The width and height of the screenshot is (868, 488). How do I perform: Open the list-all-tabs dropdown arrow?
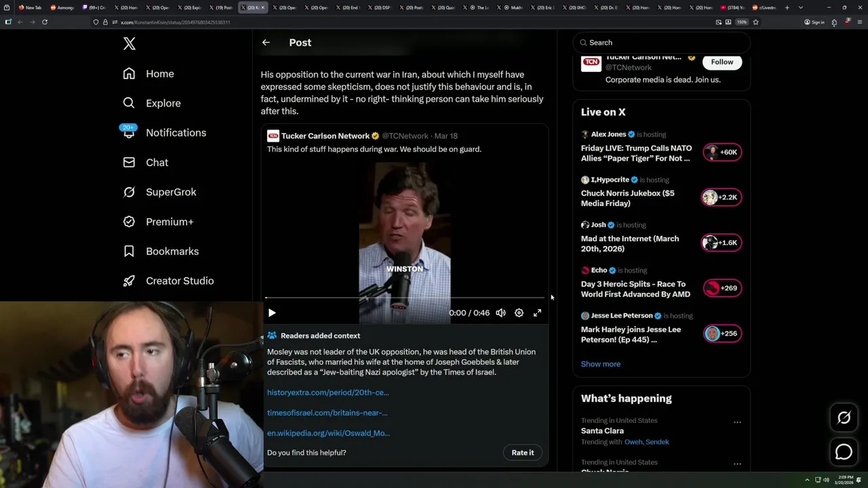[800, 7]
